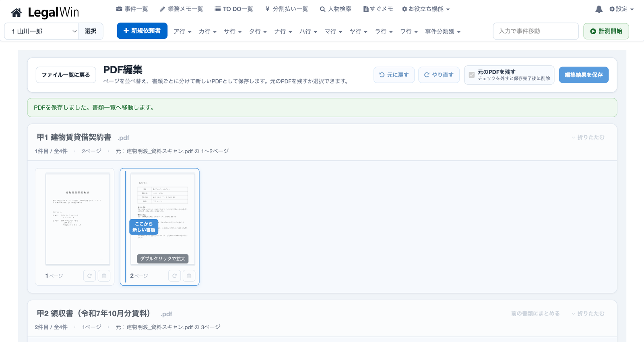
Task: Expand the カ行 dropdown
Action: 208,31
